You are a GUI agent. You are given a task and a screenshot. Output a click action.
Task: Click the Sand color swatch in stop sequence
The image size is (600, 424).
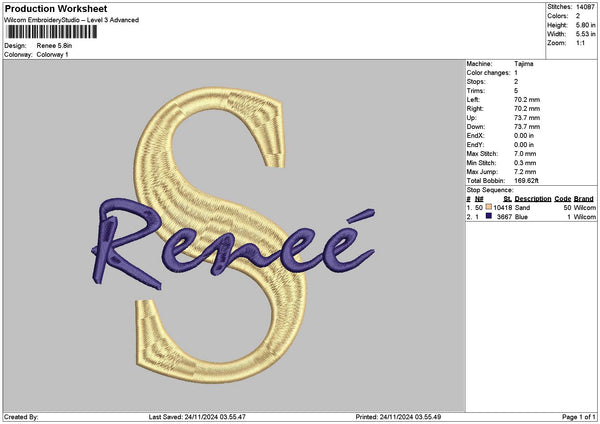click(x=489, y=207)
